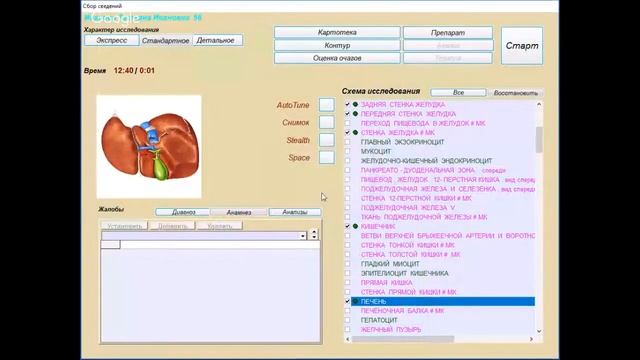Uncheck ПЕРЕДНЯЯ СТЕНКА ЖЕЛУДКА checkbox
This screenshot has width=640, height=360.
[x=347, y=114]
